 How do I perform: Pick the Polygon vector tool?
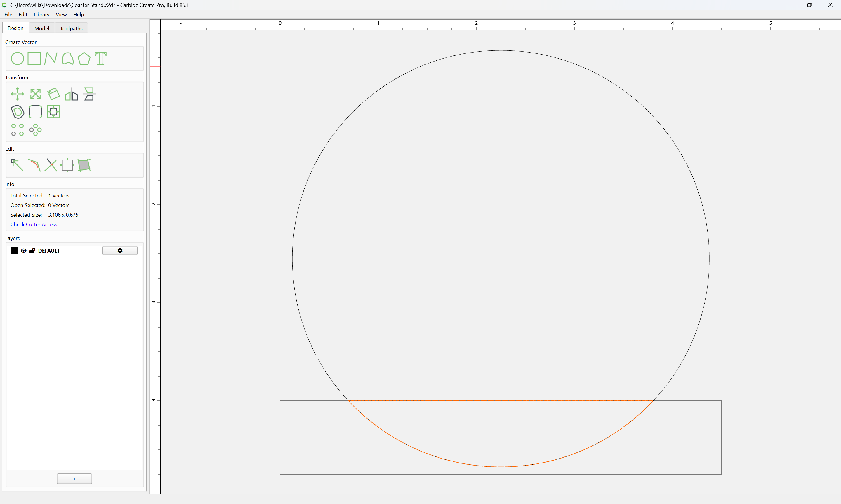click(x=84, y=58)
